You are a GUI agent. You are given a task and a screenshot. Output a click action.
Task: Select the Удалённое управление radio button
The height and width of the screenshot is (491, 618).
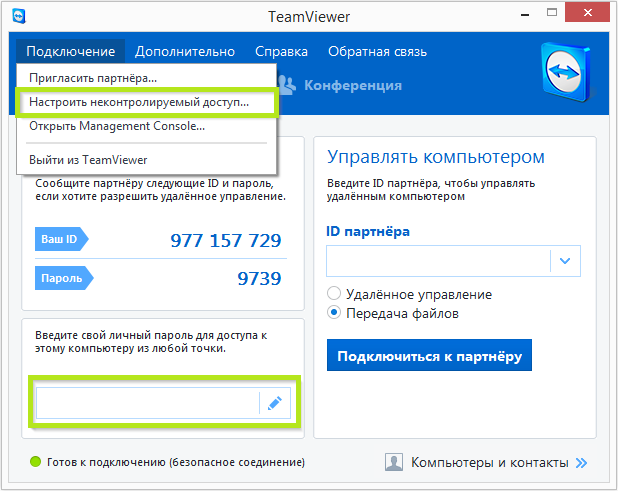pyautogui.click(x=334, y=294)
